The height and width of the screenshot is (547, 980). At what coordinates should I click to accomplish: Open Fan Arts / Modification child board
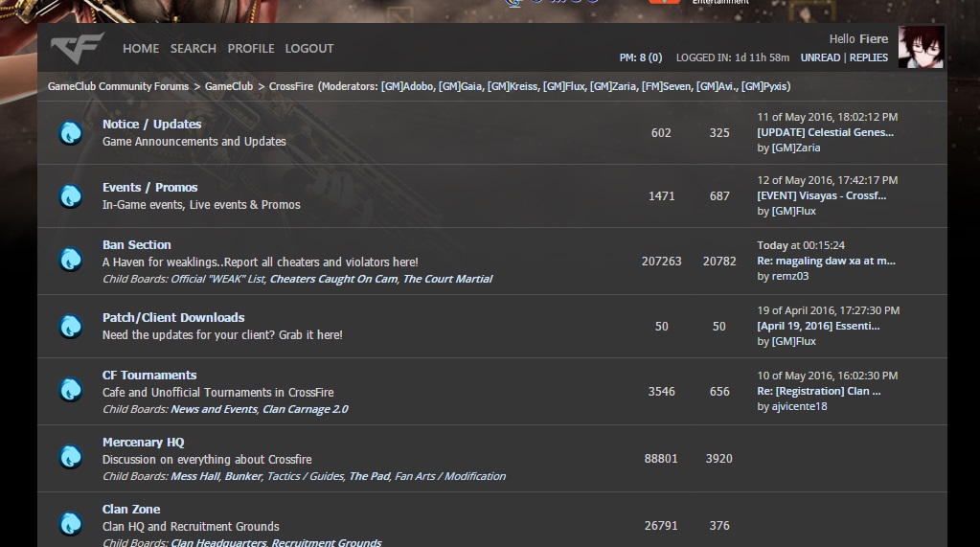point(450,476)
